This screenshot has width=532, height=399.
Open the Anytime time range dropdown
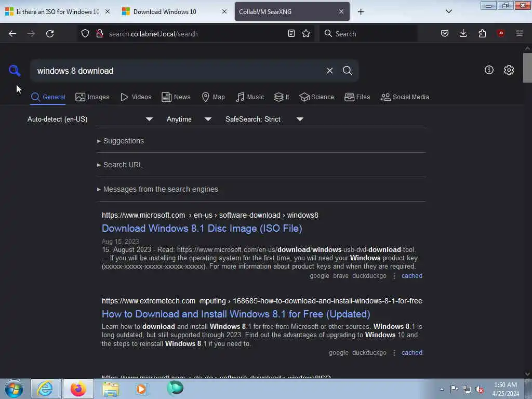coord(189,119)
